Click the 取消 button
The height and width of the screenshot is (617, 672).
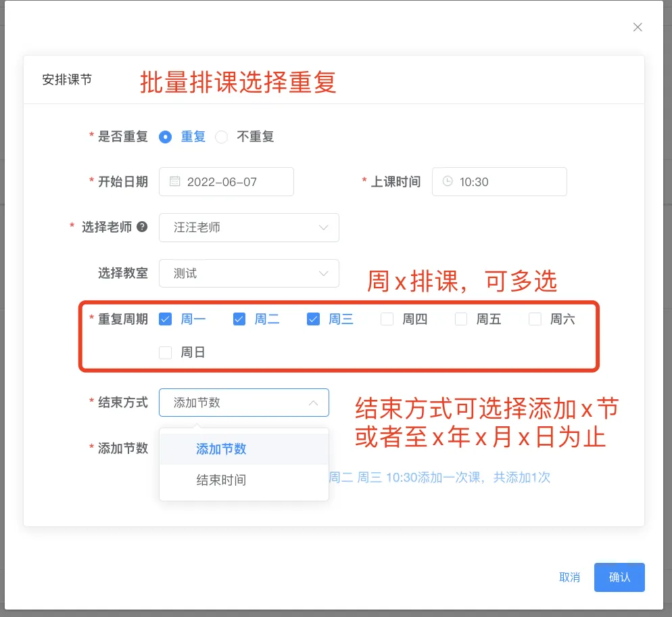(x=569, y=577)
